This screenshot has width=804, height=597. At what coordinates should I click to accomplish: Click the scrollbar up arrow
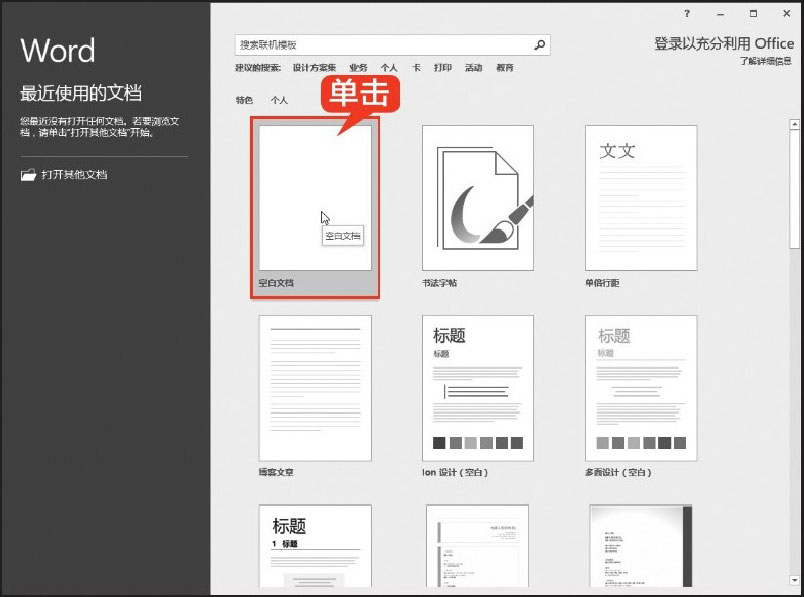tap(794, 124)
